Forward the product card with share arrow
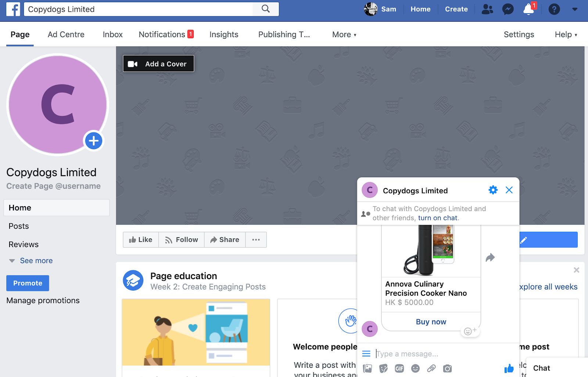 [490, 257]
